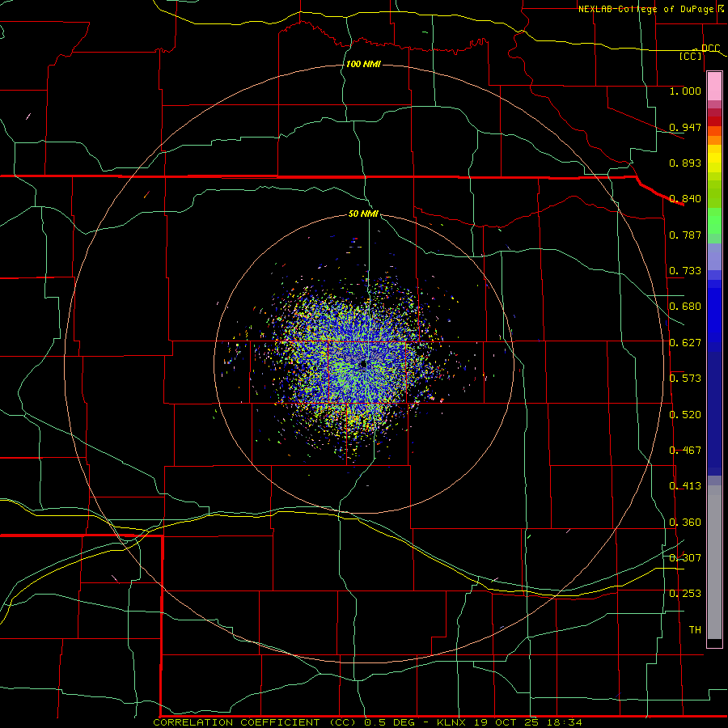Click the 0.787 legend value
Image resolution: width=728 pixels, height=728 pixels.
tap(685, 235)
